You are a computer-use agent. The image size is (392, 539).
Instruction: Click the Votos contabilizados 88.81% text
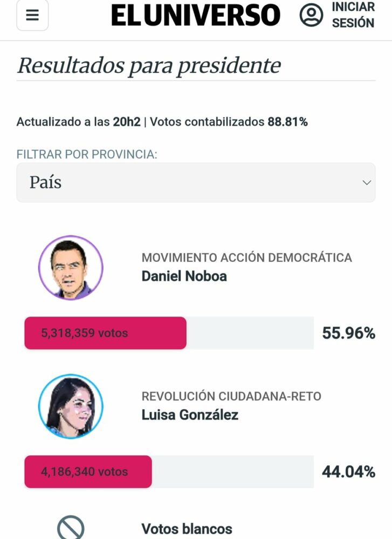(x=229, y=122)
